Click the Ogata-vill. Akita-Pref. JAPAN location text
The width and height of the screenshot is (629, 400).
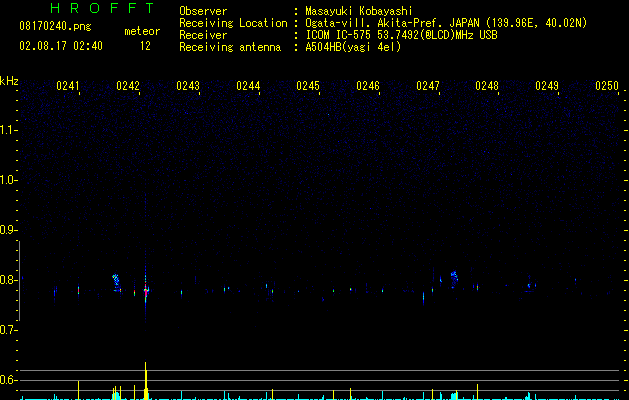[x=446, y=23]
